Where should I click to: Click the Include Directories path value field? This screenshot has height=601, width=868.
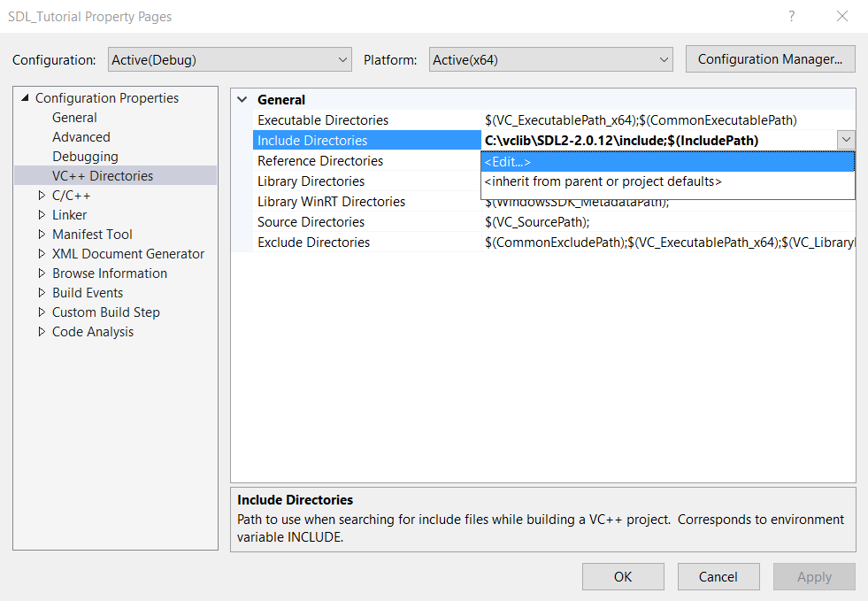659,141
